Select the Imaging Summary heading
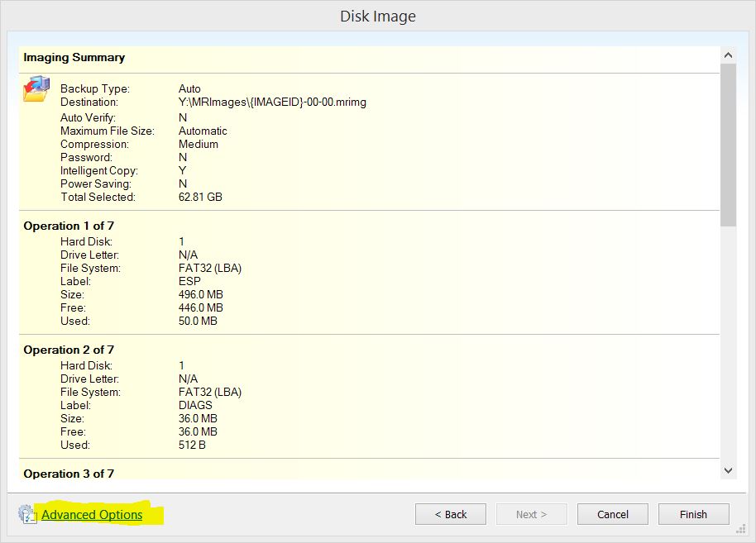Image resolution: width=756 pixels, height=543 pixels. coord(74,58)
